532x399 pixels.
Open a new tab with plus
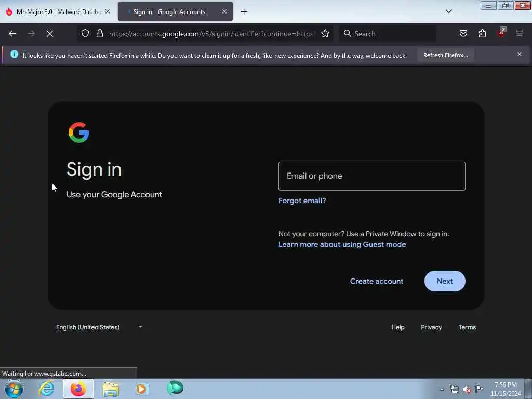point(244,12)
